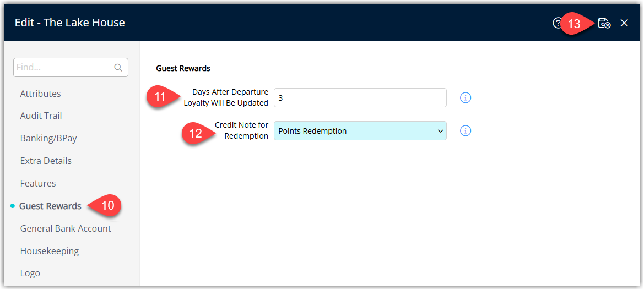Screen dimensions: 644x290
Task: Open the Credit Note for Redemption dropdown
Action: (360, 131)
